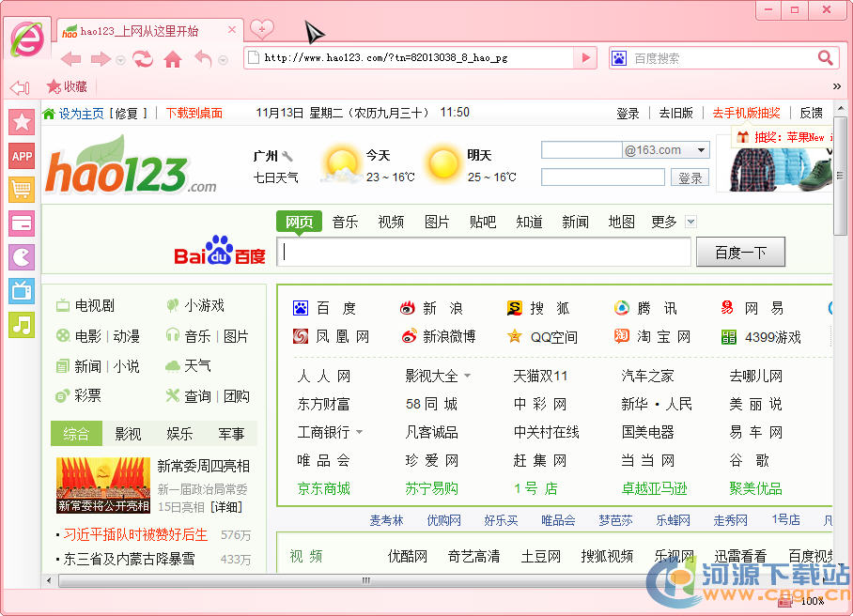Open the forward history dropdown arrow
This screenshot has width=853, height=616.
119,60
